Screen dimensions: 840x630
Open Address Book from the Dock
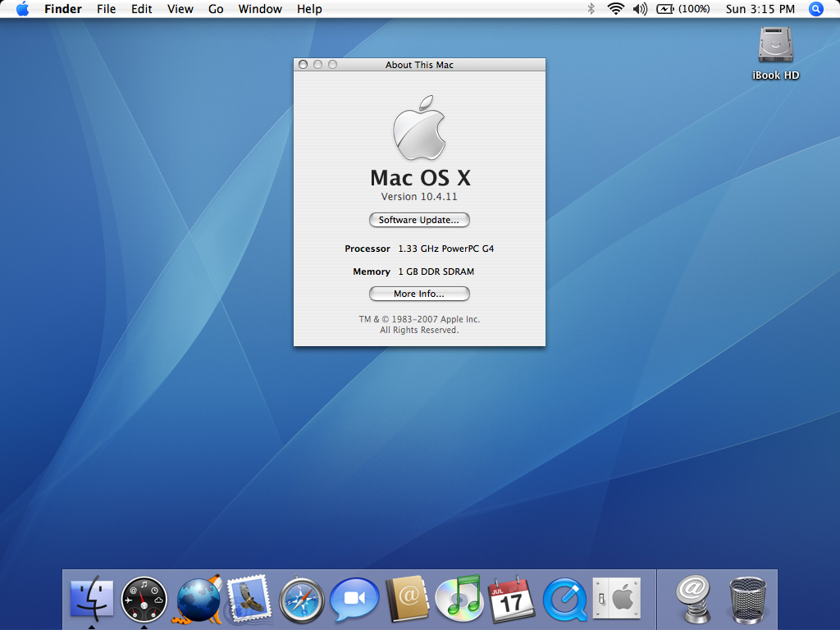[x=407, y=599]
